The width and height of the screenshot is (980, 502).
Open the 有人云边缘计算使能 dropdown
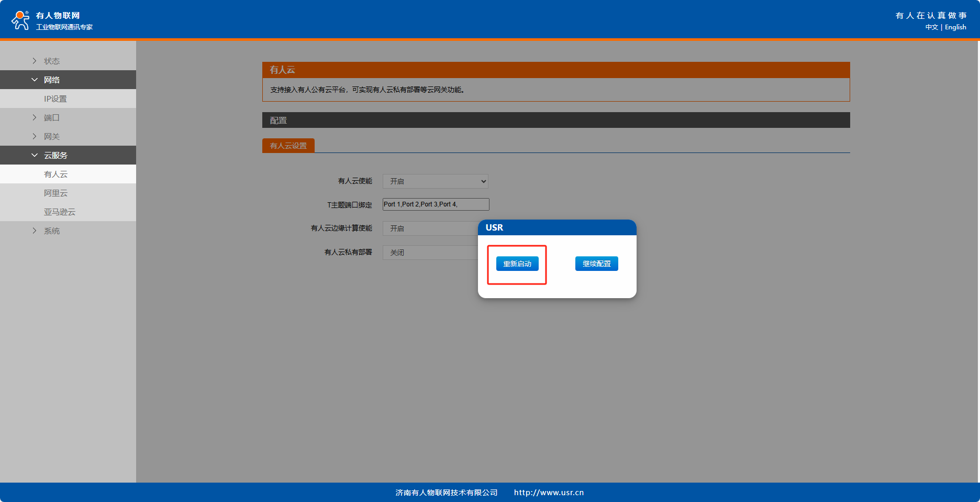[429, 228]
